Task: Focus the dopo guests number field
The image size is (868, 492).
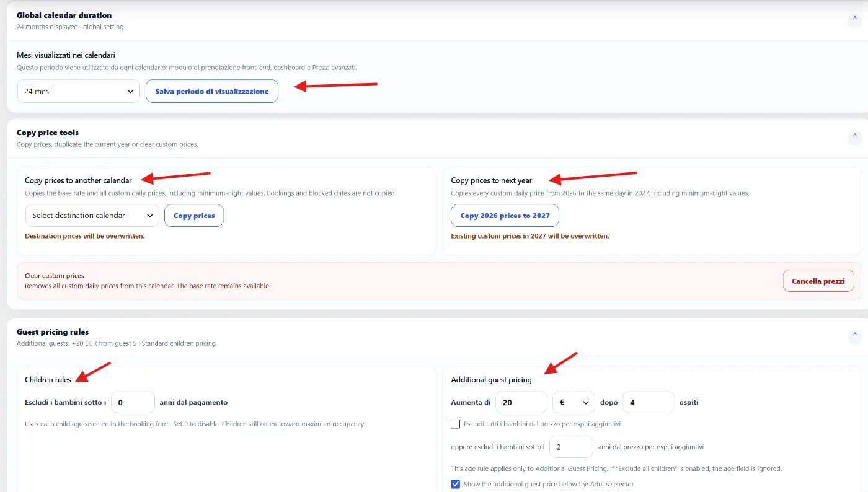Action: [648, 402]
